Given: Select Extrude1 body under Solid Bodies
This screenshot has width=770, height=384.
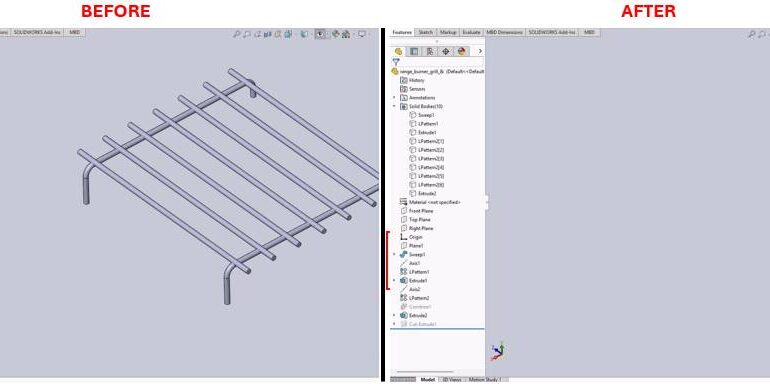Looking at the screenshot, I should point(423,133).
